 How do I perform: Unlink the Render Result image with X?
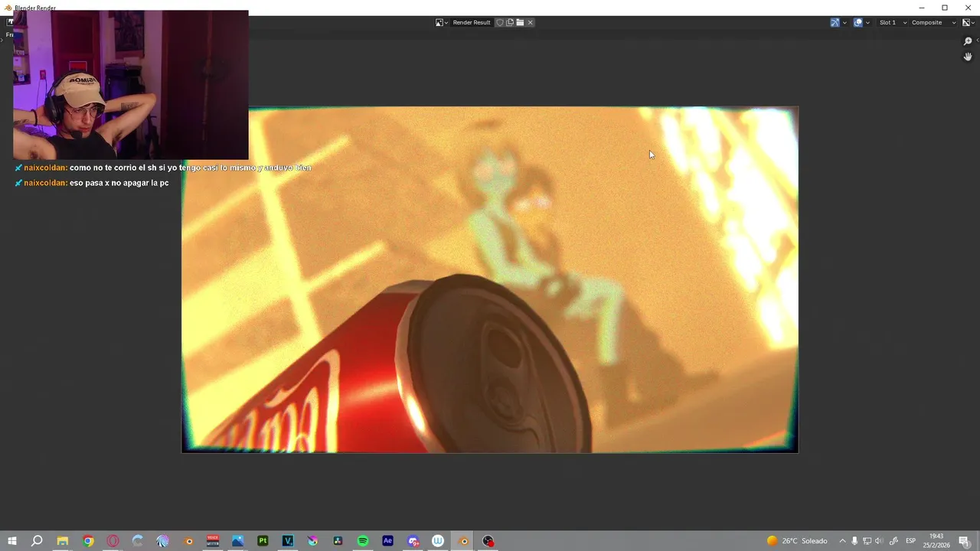tap(530, 22)
